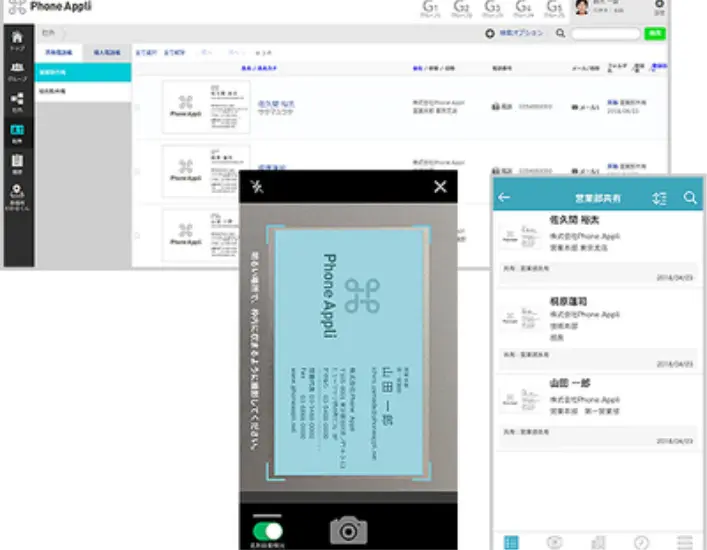Tap the blue list tab icon in mobile bottom bar
The image size is (707, 550).
pyautogui.click(x=511, y=542)
